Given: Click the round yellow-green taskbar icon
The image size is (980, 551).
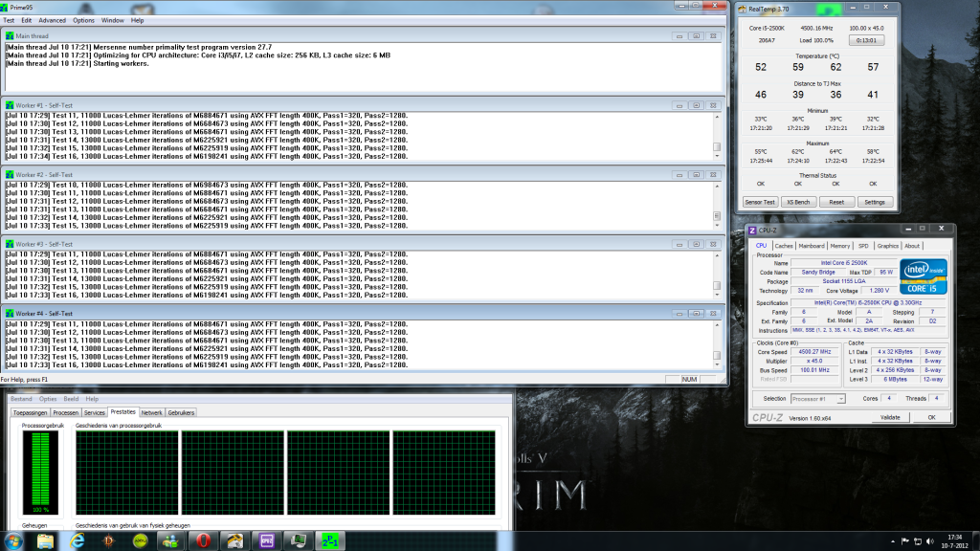Looking at the screenshot, I should pos(140,541).
